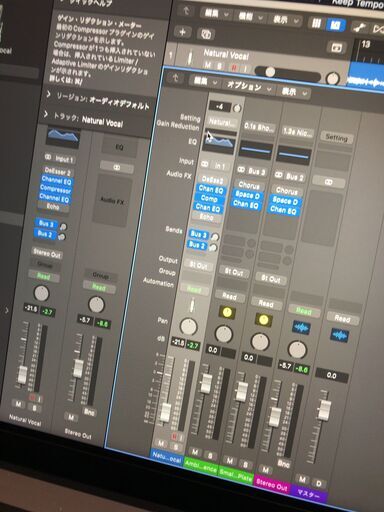The height and width of the screenshot is (512, 384).
Task: Click the Natural Vocal track volume slider
Action: click(x=288, y=74)
